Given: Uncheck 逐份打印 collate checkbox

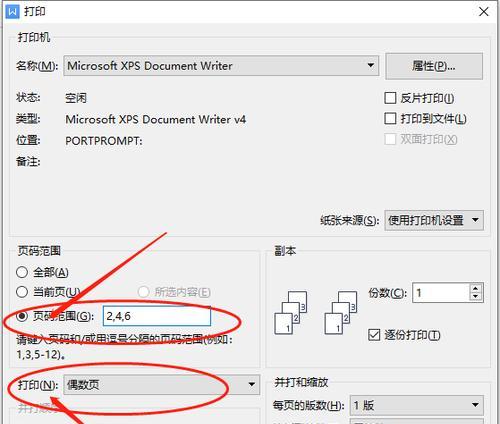Looking at the screenshot, I should [374, 335].
